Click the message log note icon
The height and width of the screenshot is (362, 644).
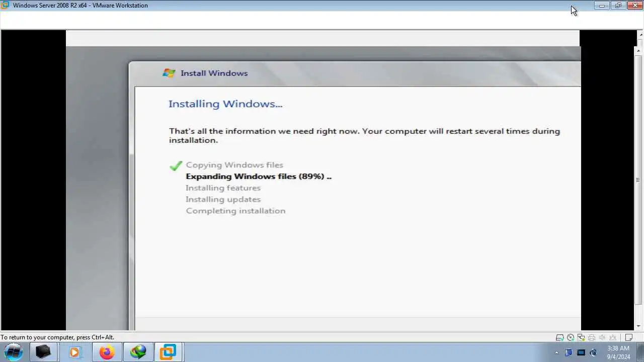629,337
